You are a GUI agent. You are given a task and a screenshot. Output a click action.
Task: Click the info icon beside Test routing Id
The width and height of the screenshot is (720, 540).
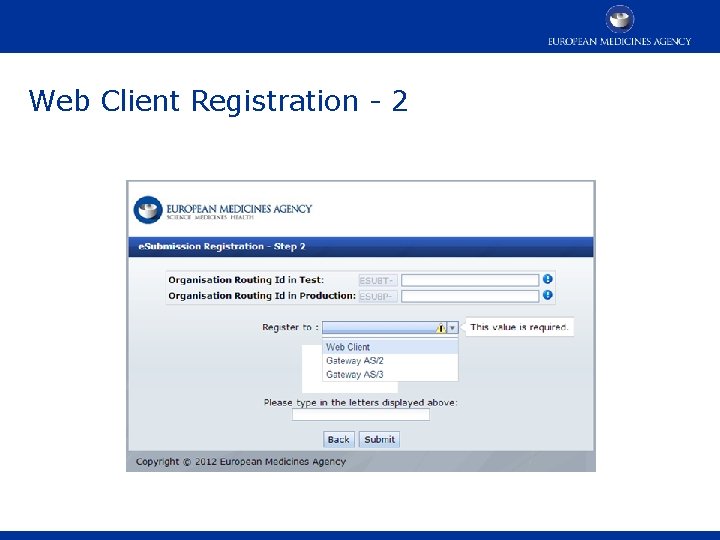coord(547,279)
